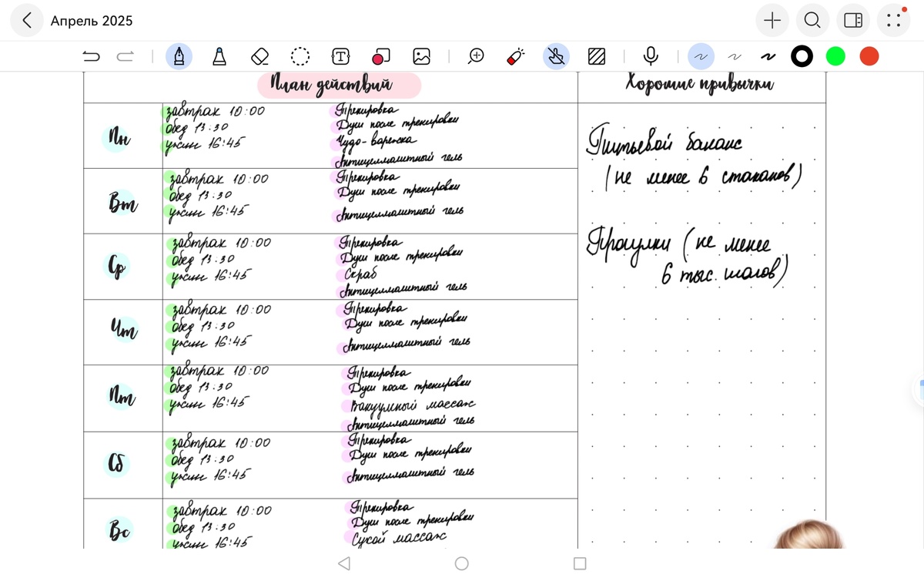The image size is (924, 578).
Task: Go back using the top-left arrow
Action: click(x=27, y=21)
